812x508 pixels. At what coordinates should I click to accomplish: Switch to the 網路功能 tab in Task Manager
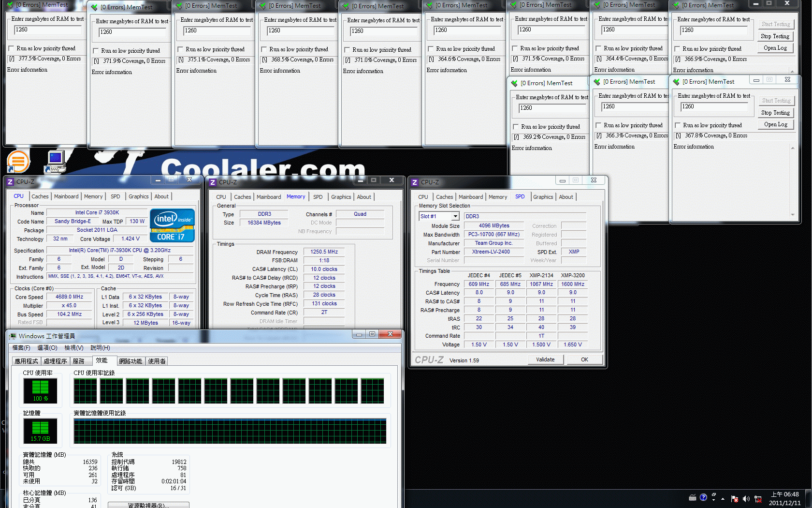pyautogui.click(x=130, y=361)
